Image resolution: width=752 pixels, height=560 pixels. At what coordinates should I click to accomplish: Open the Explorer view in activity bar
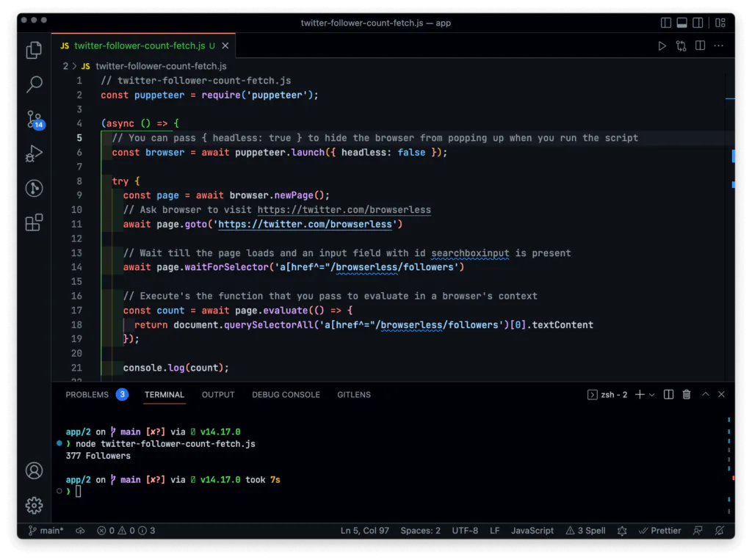(34, 50)
